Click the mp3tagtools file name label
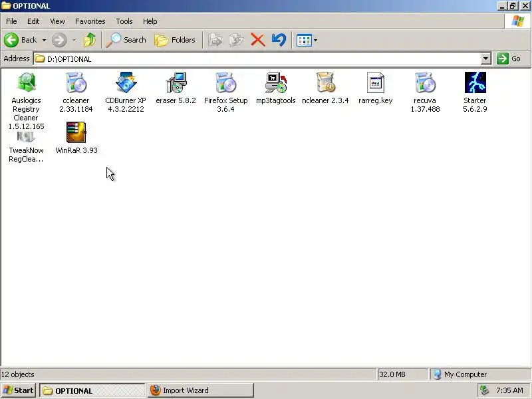 click(276, 101)
